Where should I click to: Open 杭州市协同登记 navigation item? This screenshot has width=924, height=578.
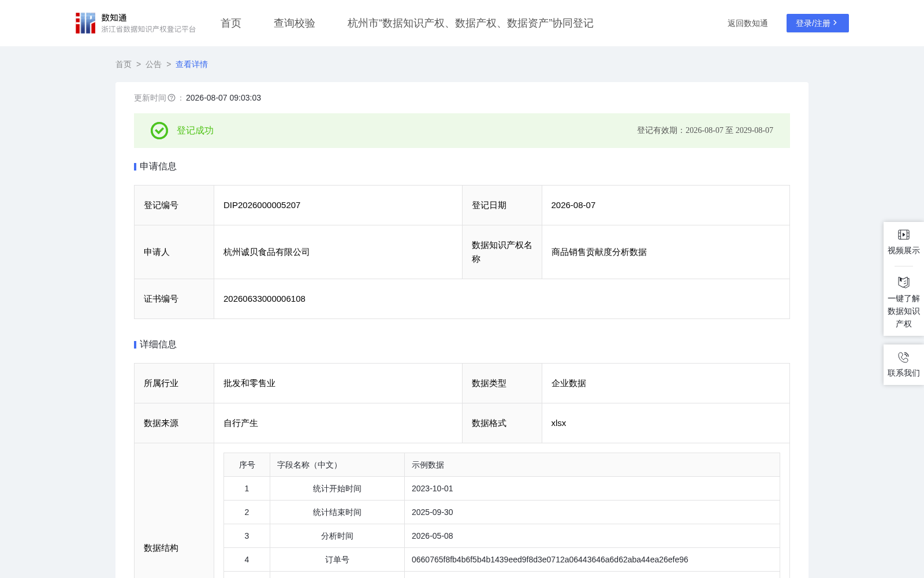(471, 23)
